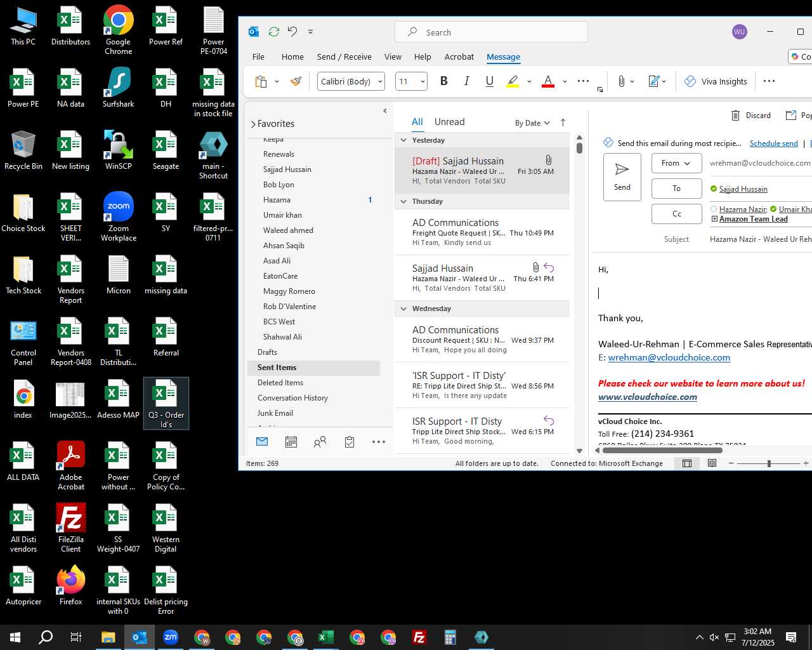This screenshot has width=812, height=650.
Task: Click the Send/Receive sync icon in title bar
Action: 274,31
